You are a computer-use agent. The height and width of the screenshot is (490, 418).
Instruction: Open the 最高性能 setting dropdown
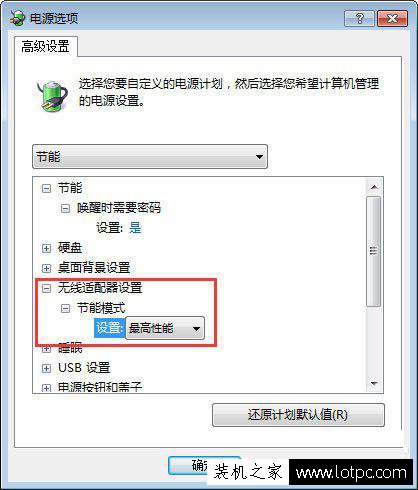pyautogui.click(x=165, y=328)
